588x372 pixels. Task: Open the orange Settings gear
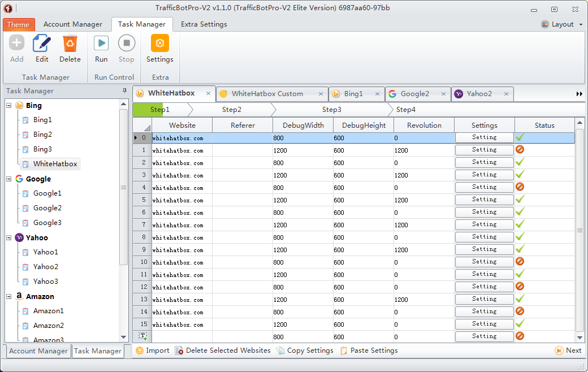(x=160, y=43)
